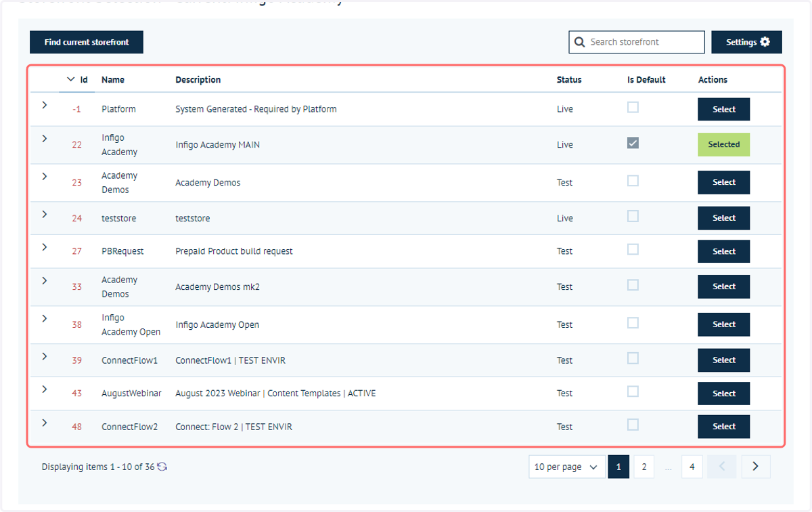Expand the AugustWebinar row
Viewport: 812px width, 512px height.
pyautogui.click(x=44, y=389)
